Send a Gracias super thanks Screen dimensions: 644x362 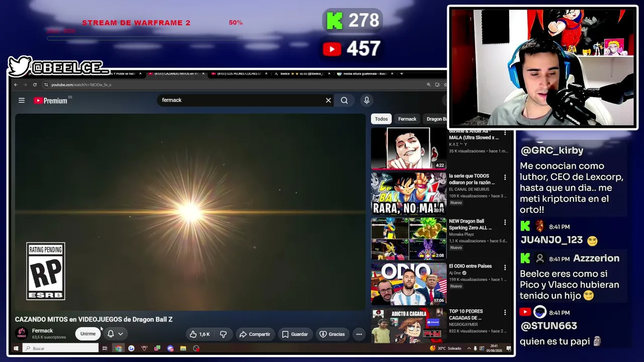(x=332, y=334)
